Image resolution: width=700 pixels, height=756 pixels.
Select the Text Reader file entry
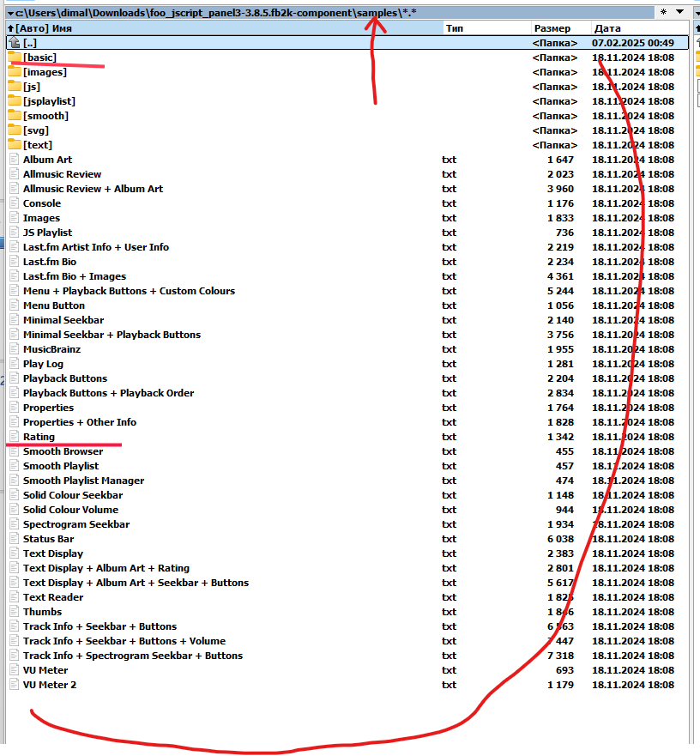point(53,597)
